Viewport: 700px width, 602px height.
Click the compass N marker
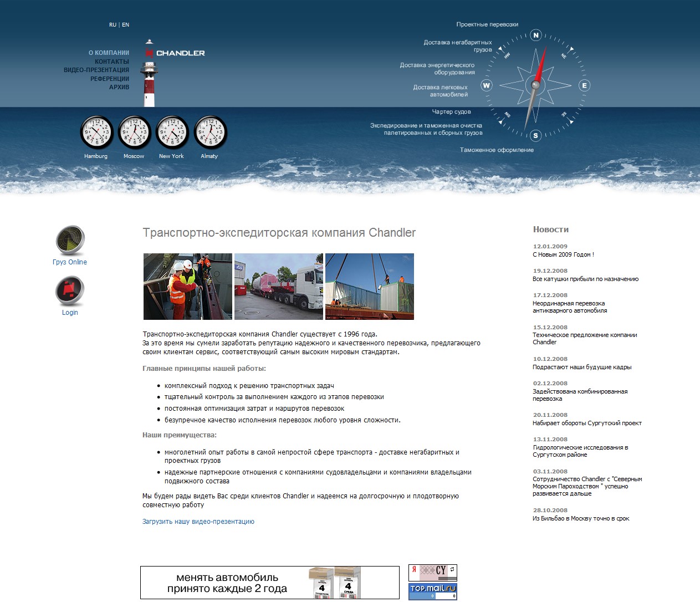tap(535, 35)
